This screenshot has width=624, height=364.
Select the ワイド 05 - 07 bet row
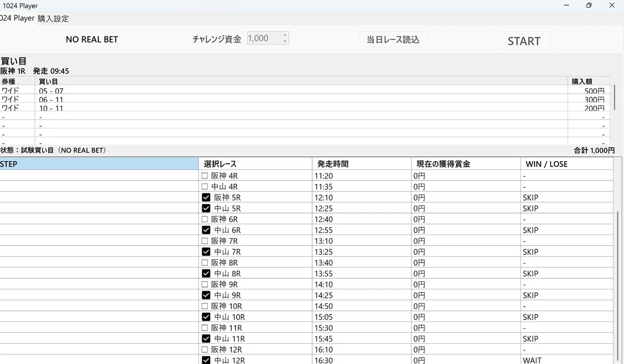coord(305,91)
